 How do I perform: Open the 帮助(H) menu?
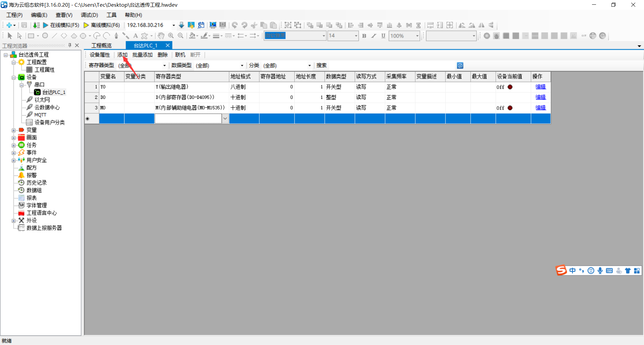pyautogui.click(x=133, y=15)
